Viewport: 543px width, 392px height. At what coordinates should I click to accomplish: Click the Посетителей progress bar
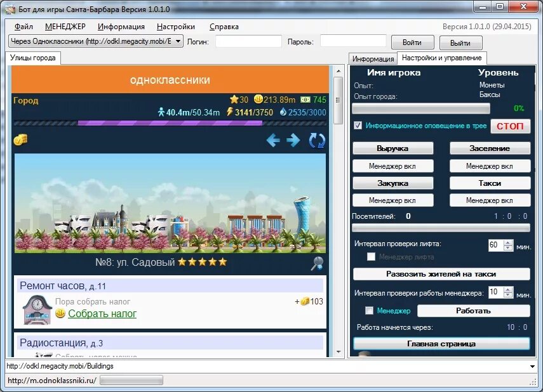pyautogui.click(x=441, y=228)
